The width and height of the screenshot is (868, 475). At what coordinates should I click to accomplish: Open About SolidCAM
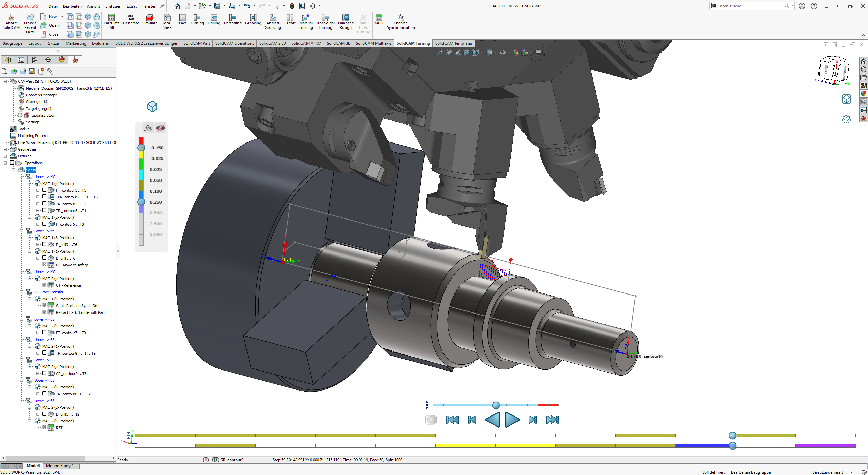coord(11,22)
